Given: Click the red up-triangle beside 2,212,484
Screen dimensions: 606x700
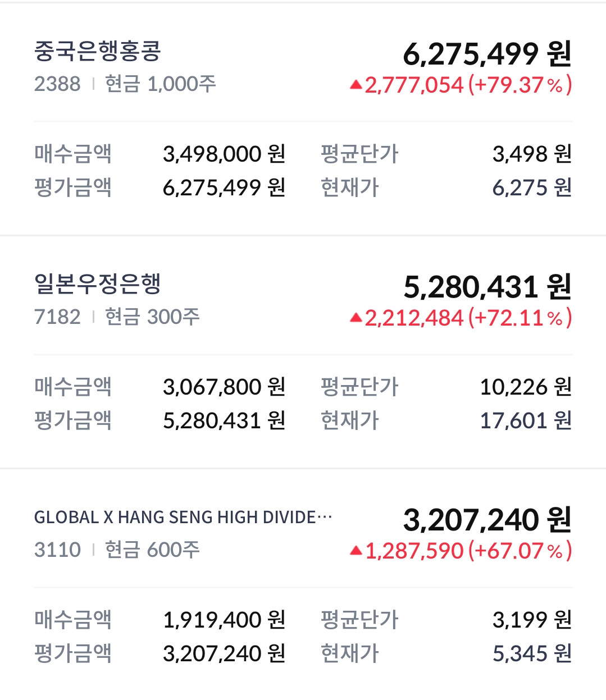Looking at the screenshot, I should [356, 318].
